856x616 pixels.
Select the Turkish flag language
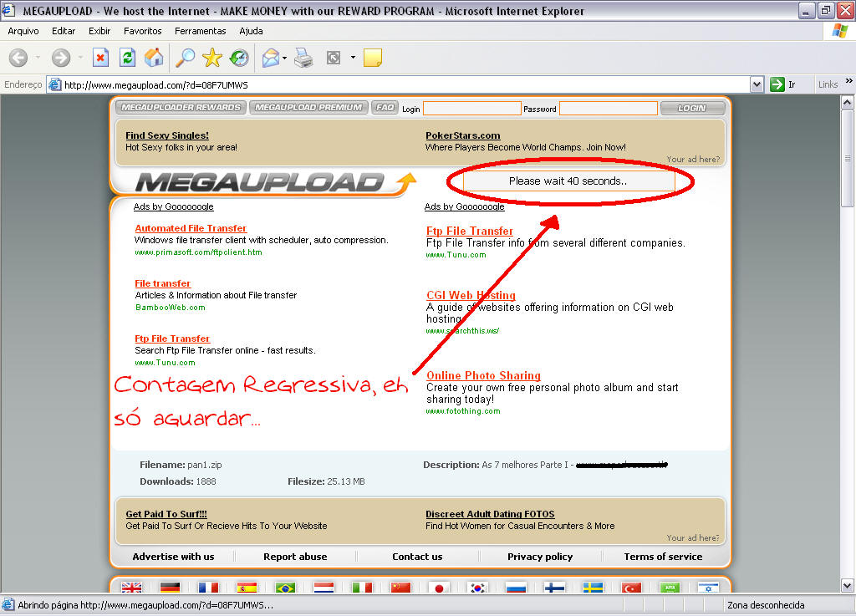(632, 588)
